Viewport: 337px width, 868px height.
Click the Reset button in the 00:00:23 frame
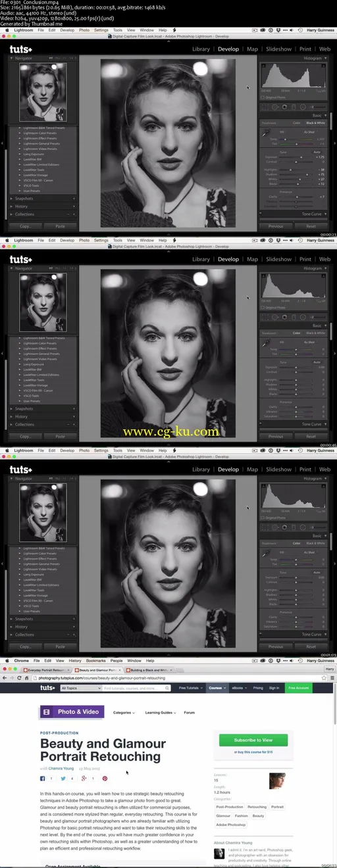pyautogui.click(x=311, y=226)
